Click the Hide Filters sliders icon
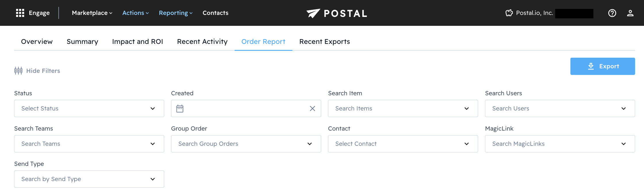The height and width of the screenshot is (194, 644). [x=18, y=71]
